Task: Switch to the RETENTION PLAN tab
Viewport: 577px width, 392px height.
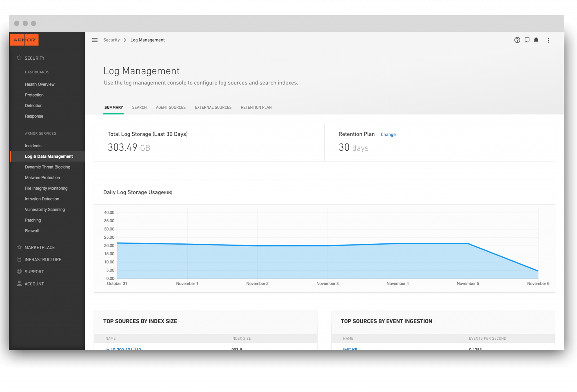Action: click(x=256, y=107)
